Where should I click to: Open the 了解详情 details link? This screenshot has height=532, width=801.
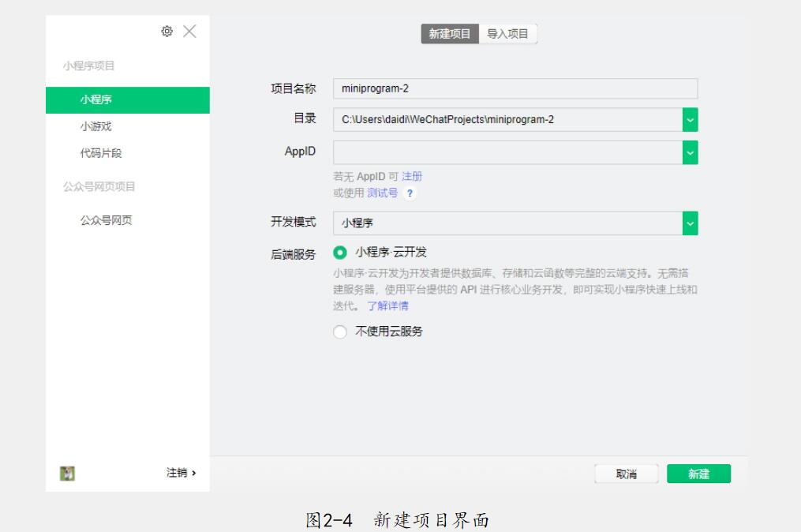point(387,306)
